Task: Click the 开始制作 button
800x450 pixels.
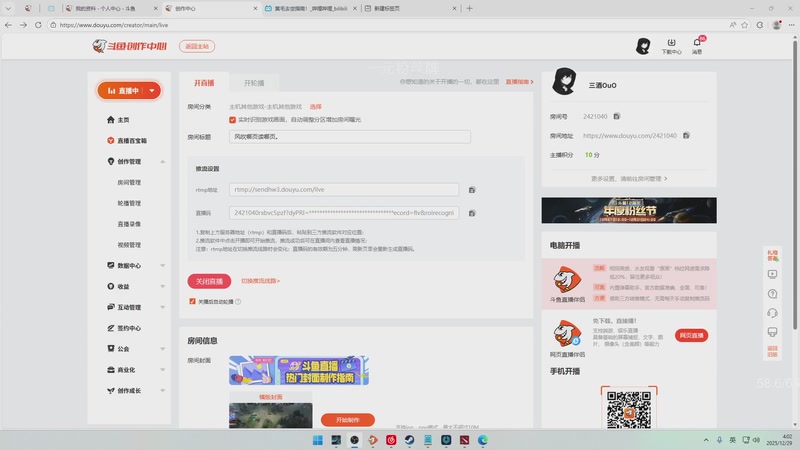Action: tap(348, 420)
